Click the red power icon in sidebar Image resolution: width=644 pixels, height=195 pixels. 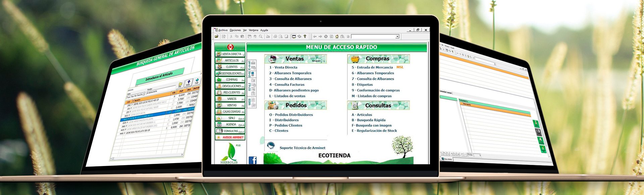[230, 47]
